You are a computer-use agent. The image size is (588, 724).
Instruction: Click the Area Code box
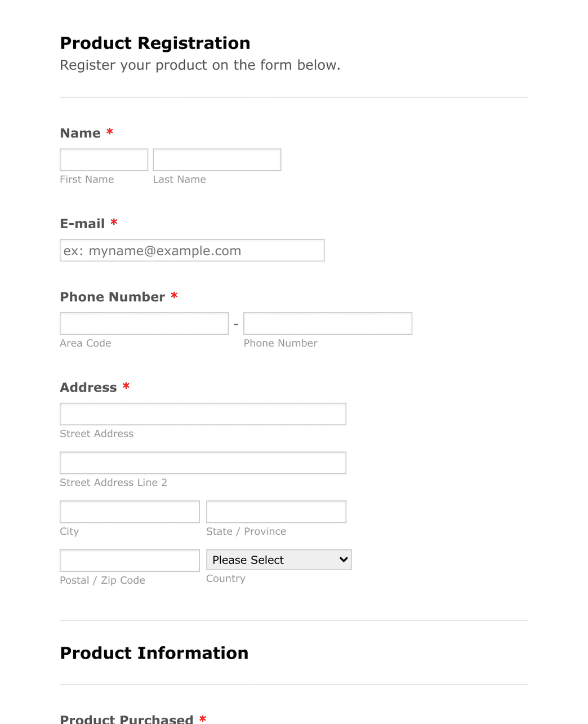(x=144, y=323)
